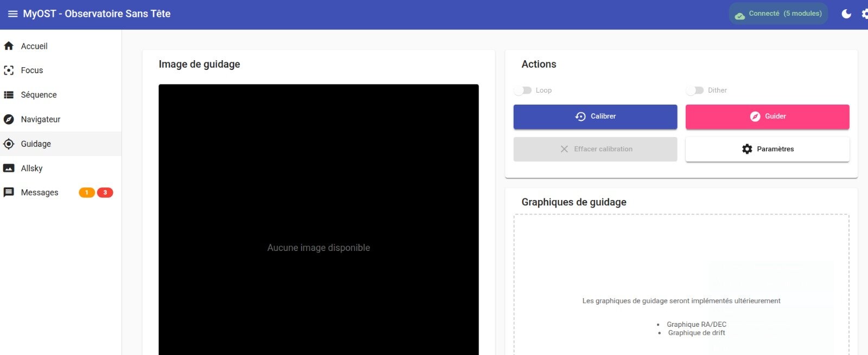Click the 'Les graphiques de guidage seront implémentés' text
Image resolution: width=868 pixels, height=355 pixels.
[x=681, y=301]
